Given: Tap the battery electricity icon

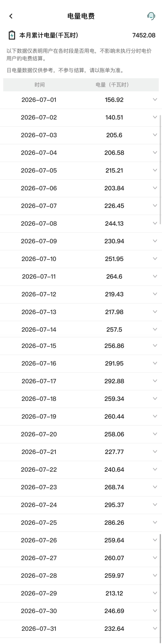Looking at the screenshot, I should click(12, 35).
